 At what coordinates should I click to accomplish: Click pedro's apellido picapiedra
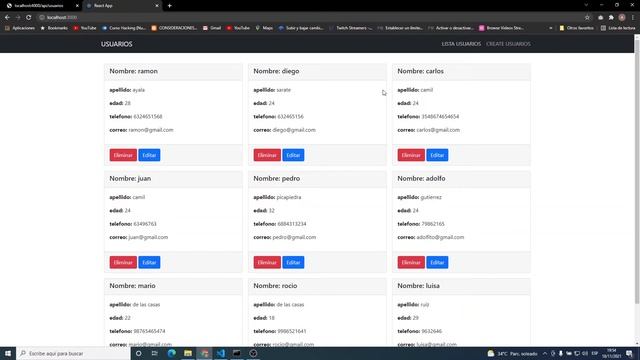coord(289,197)
